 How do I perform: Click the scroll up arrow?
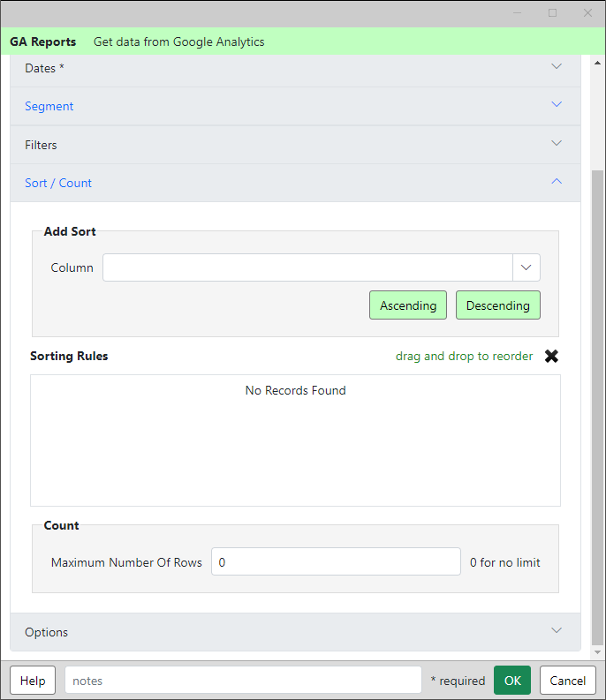point(597,63)
